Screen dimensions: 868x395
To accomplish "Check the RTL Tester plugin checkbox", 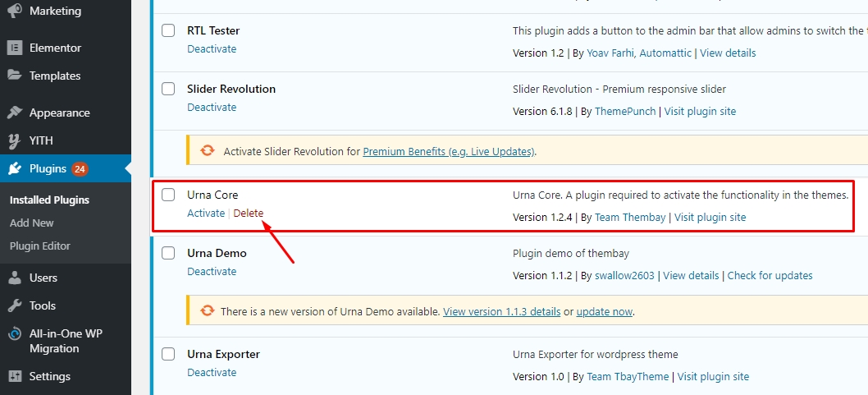I will (168, 30).
